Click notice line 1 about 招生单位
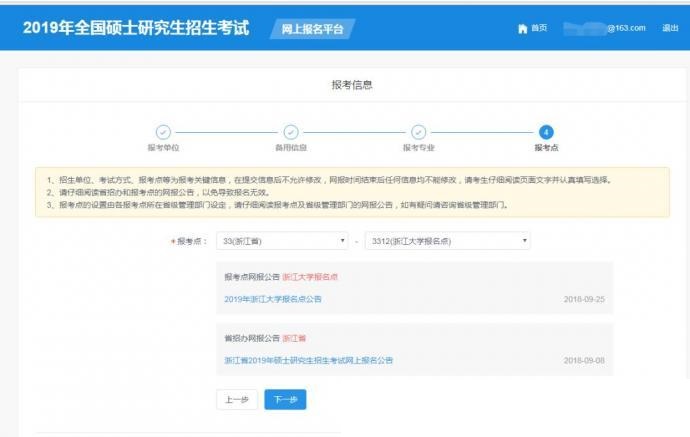690x437 pixels. [x=329, y=180]
